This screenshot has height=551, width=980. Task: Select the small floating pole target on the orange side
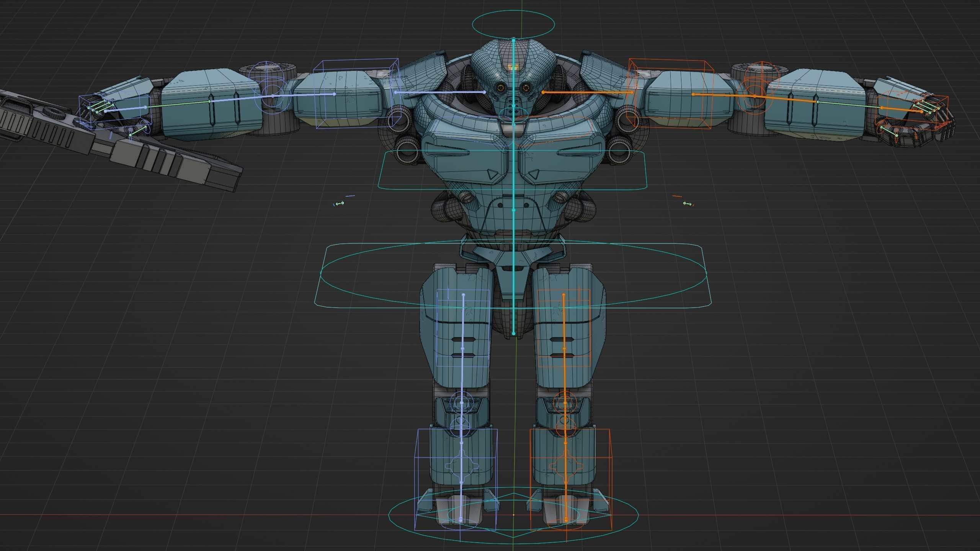tap(688, 204)
